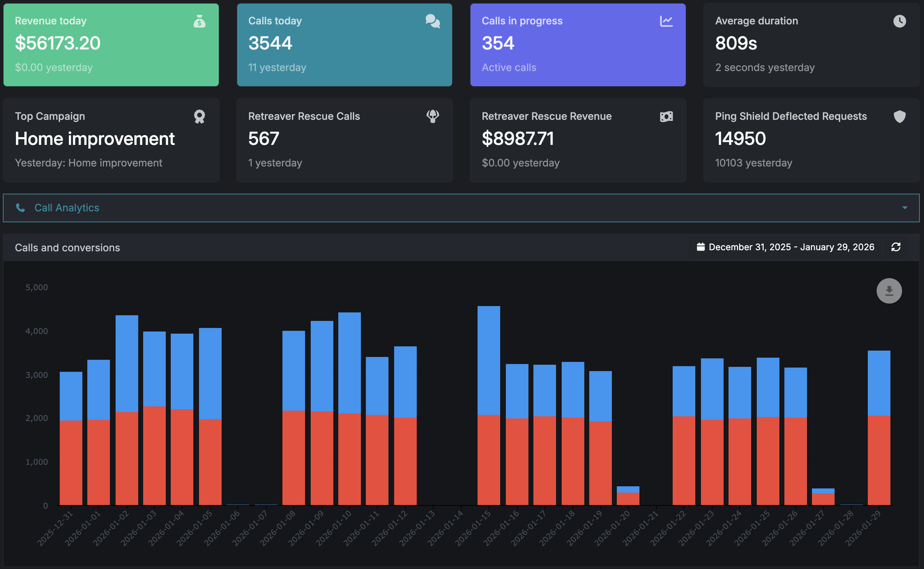Select the award badge icon on Top Campaign card
The width and height of the screenshot is (924, 569).
point(199,117)
